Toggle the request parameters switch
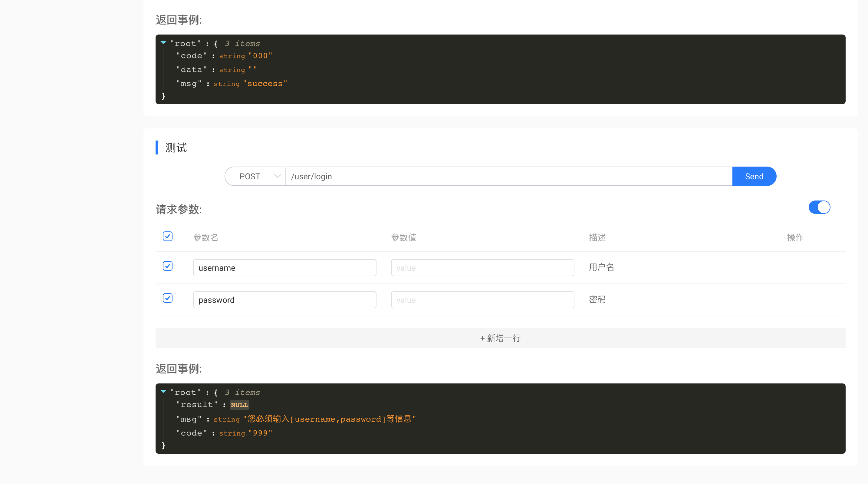Screen dimensions: 868x484 click(x=819, y=207)
